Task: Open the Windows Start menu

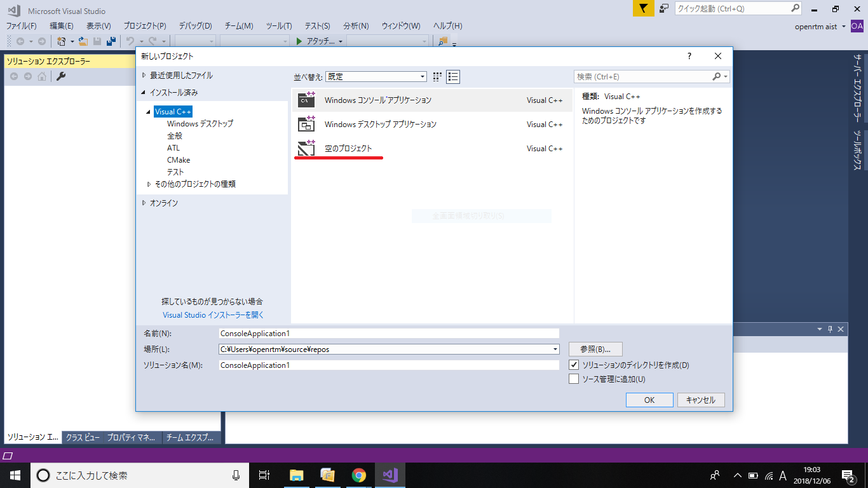Action: pos(15,475)
